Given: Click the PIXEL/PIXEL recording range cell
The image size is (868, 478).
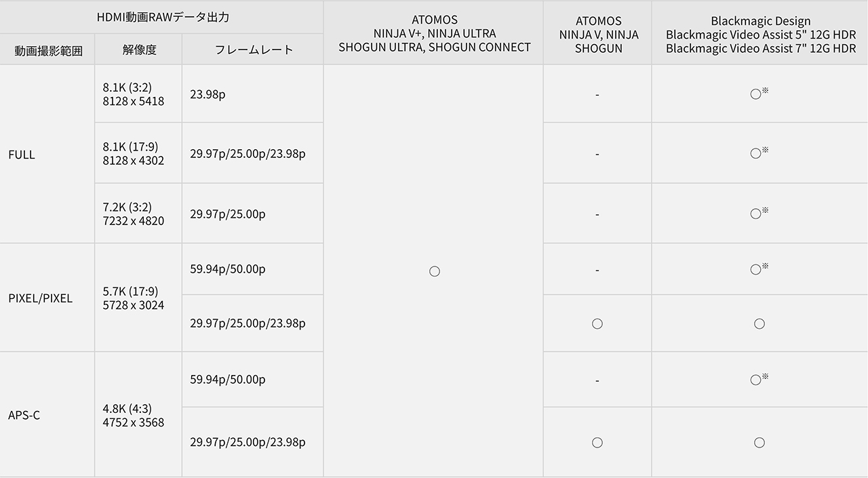Looking at the screenshot, I should (x=40, y=298).
